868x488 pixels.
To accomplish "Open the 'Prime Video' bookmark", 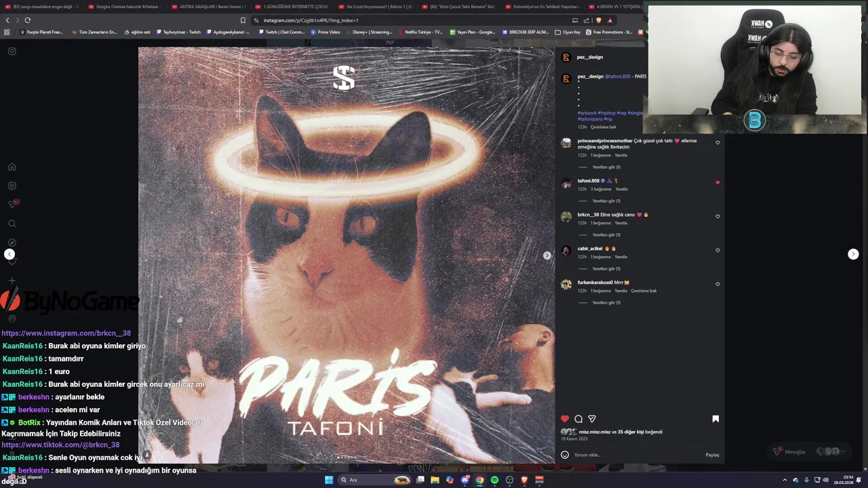I will coord(325,32).
